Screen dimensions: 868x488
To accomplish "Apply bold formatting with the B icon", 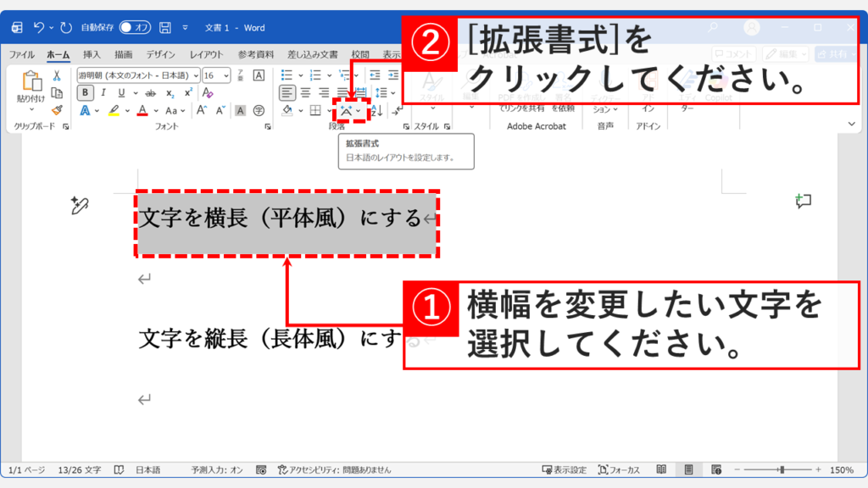I will point(86,93).
